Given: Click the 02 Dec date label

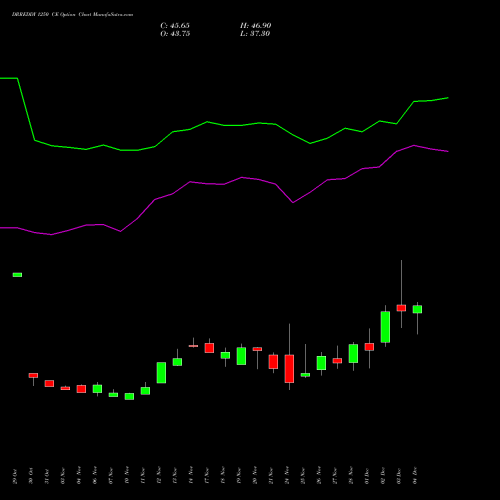Looking at the screenshot, I should [x=383, y=476].
